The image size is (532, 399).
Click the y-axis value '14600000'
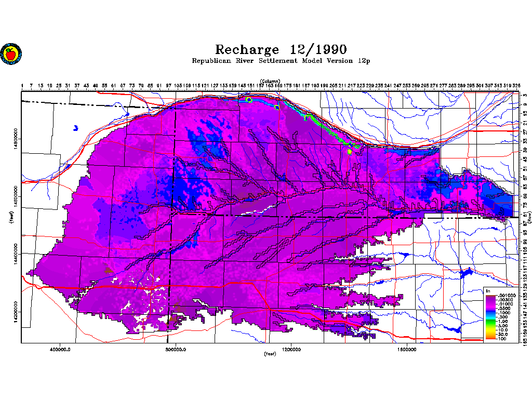coord(16,196)
